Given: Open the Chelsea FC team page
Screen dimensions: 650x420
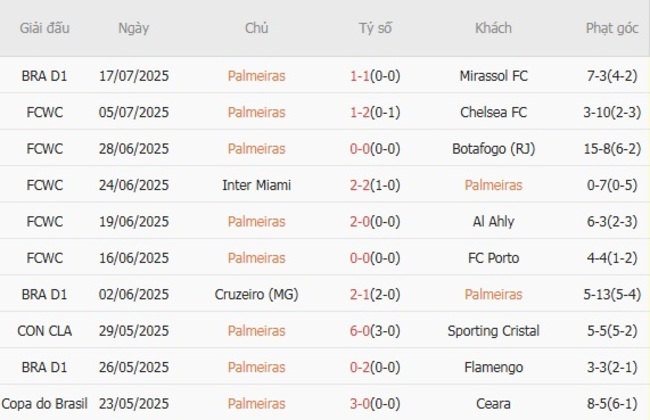Looking at the screenshot, I should (493, 112).
